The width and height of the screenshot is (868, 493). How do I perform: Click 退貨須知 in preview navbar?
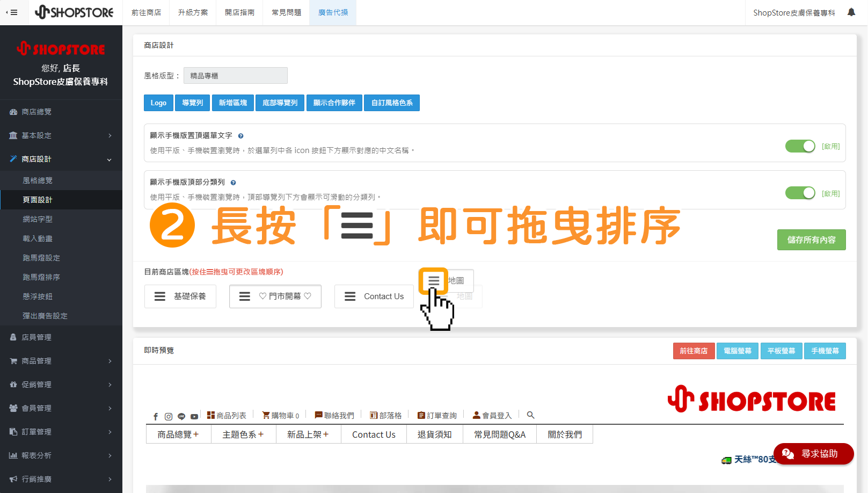(x=434, y=434)
